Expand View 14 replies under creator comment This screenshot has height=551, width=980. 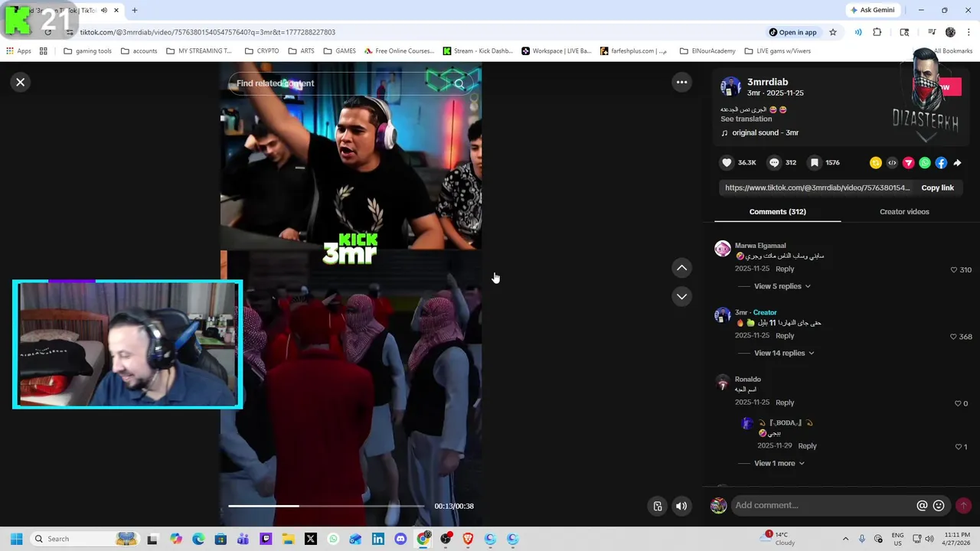784,353
